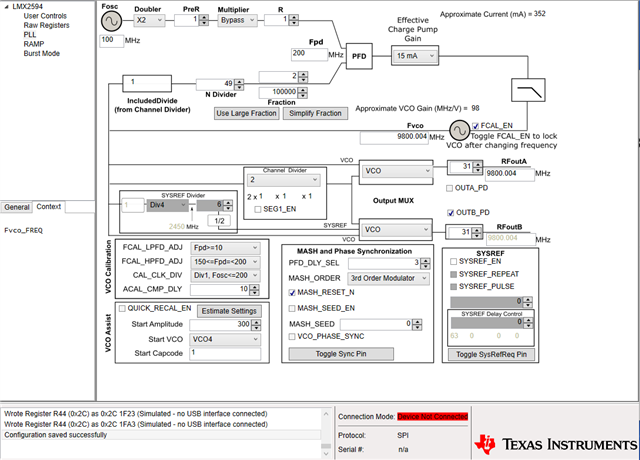The height and width of the screenshot is (460, 640).
Task: Open Burst Mode in the tree
Action: point(41,53)
